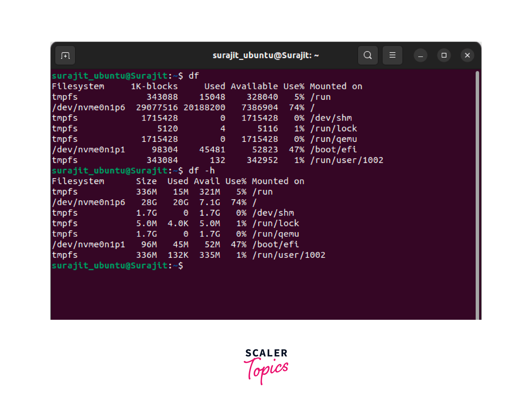Select the new tab plus icon
The height and width of the screenshot is (415, 532).
(x=65, y=56)
